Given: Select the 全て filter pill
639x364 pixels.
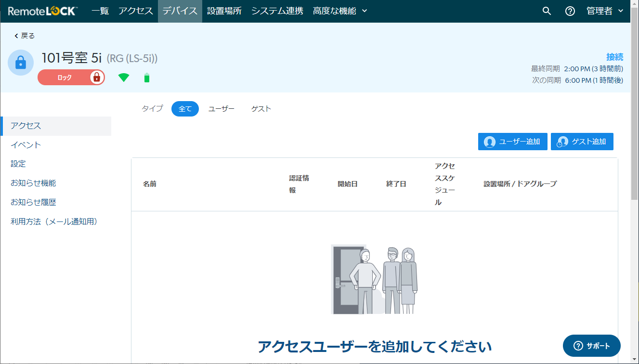Looking at the screenshot, I should (x=185, y=109).
